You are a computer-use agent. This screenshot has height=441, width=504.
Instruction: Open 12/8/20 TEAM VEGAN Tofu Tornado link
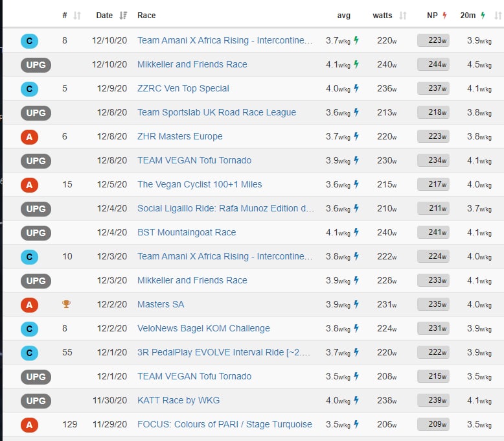[194, 160]
